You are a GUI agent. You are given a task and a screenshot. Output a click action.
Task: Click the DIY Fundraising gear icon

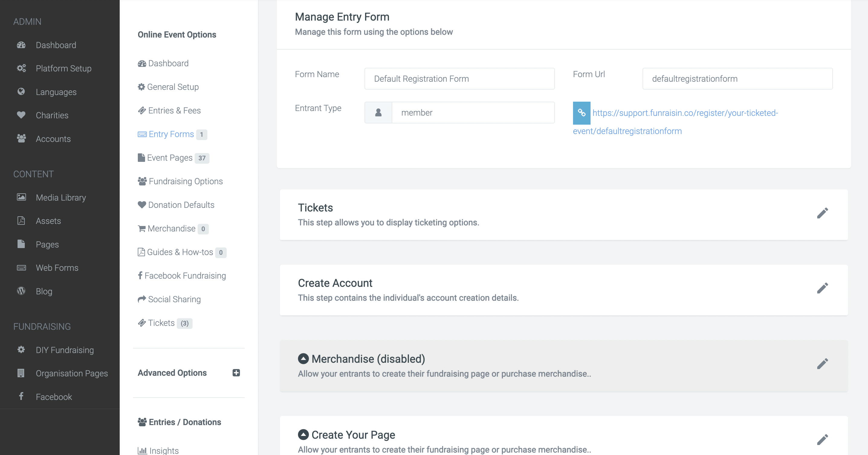(x=21, y=349)
